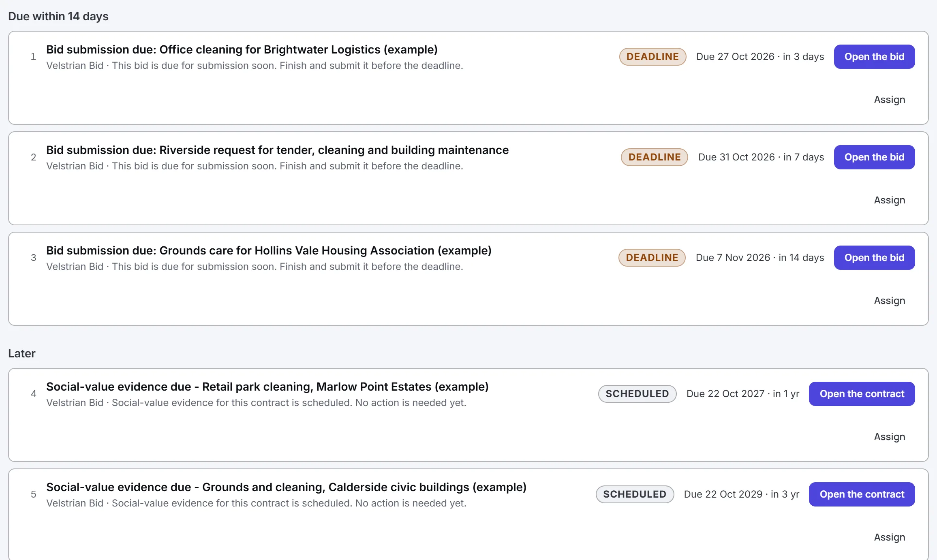Screen dimensions: 937x560
Task: Assign the Brightwater Logistics bid task
Action: (889, 100)
